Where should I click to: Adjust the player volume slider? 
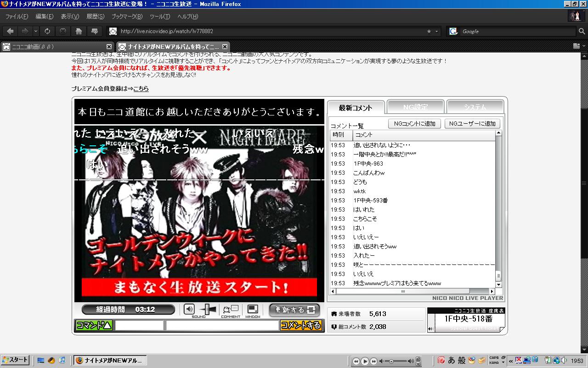point(208,309)
